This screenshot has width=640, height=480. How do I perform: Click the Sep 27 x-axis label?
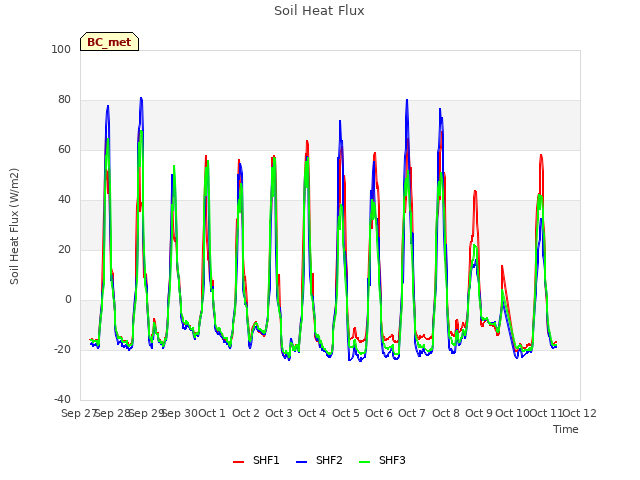79,413
